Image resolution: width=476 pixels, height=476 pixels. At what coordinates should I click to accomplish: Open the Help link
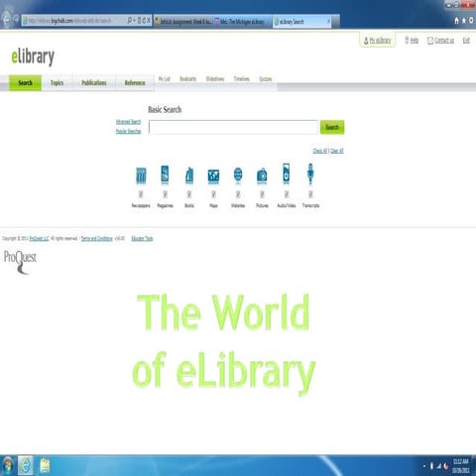click(x=412, y=41)
